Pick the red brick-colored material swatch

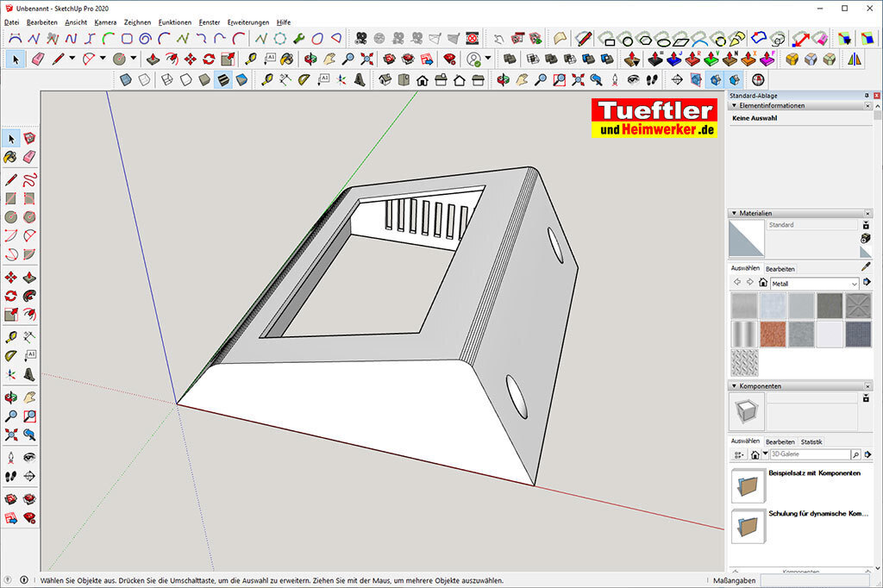(773, 334)
